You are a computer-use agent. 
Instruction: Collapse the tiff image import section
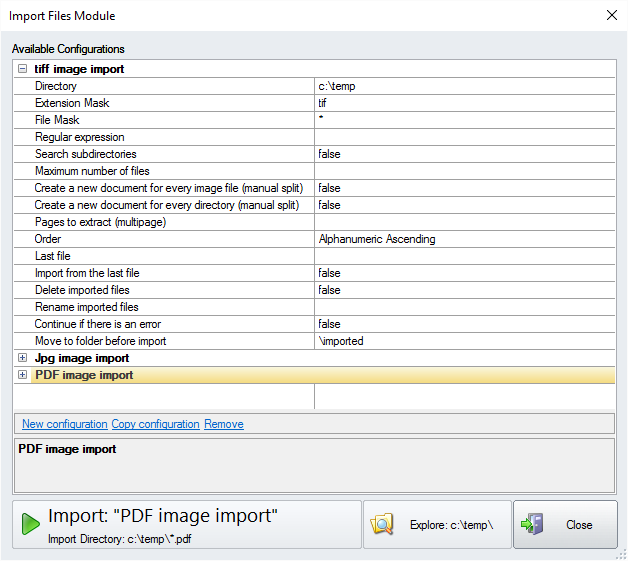[22, 69]
